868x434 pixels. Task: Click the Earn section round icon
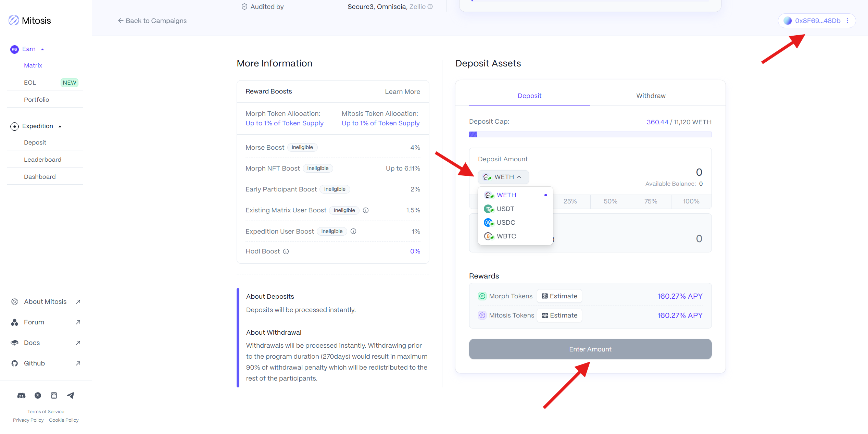click(14, 49)
